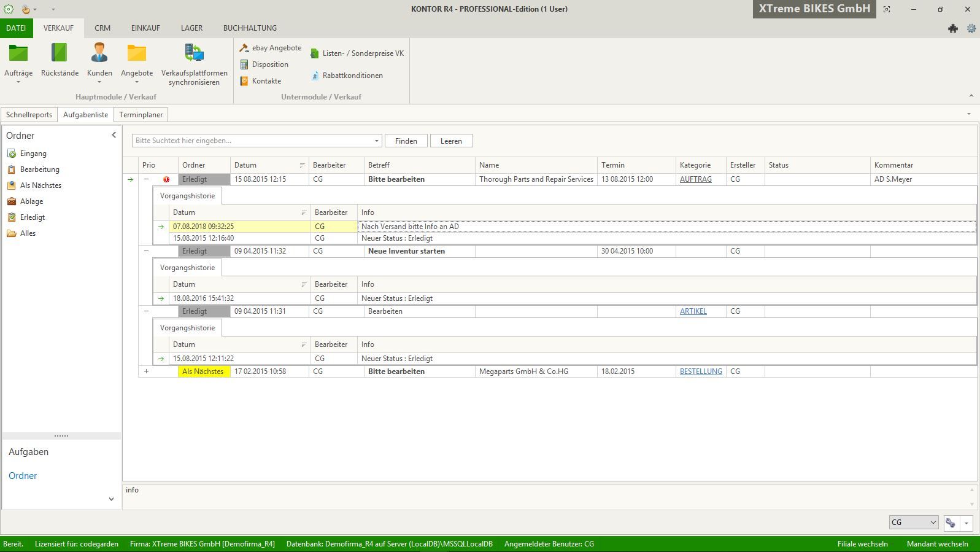The height and width of the screenshot is (552, 980).
Task: Open the BUCHHALTUNG ribbon tab
Action: pos(250,28)
